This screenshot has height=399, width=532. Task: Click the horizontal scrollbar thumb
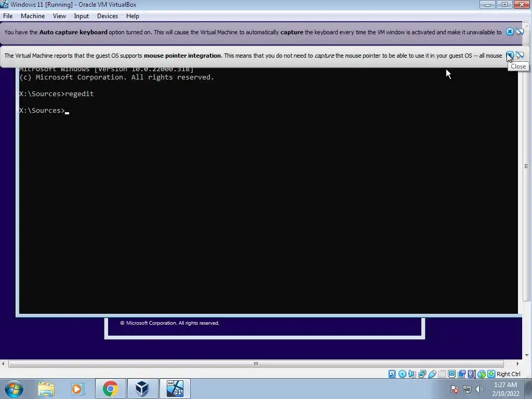256,364
